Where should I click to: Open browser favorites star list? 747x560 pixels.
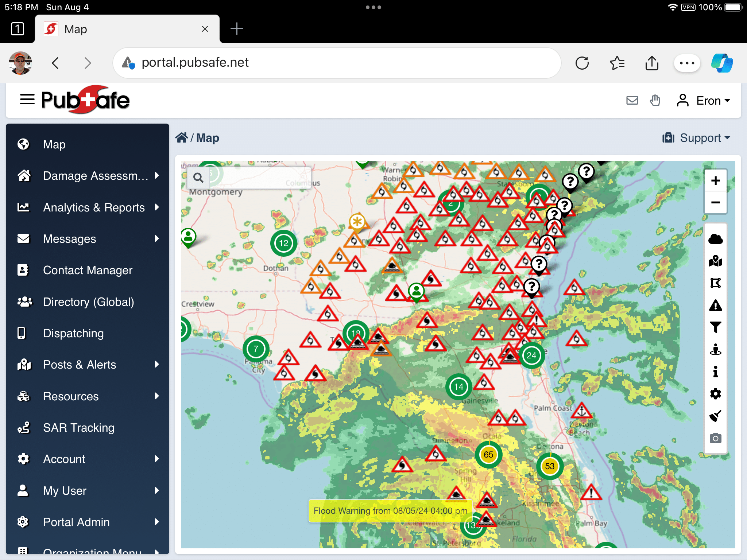[617, 63]
